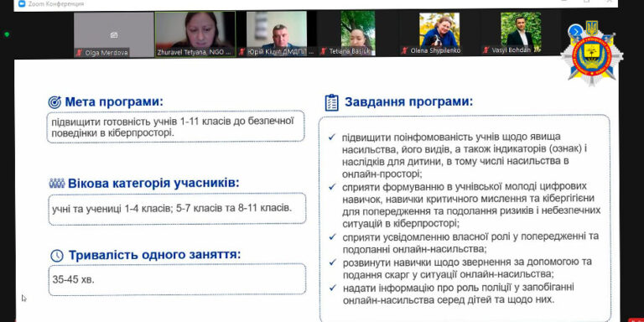Click Olena Shypilenko's participant tile

[439, 34]
